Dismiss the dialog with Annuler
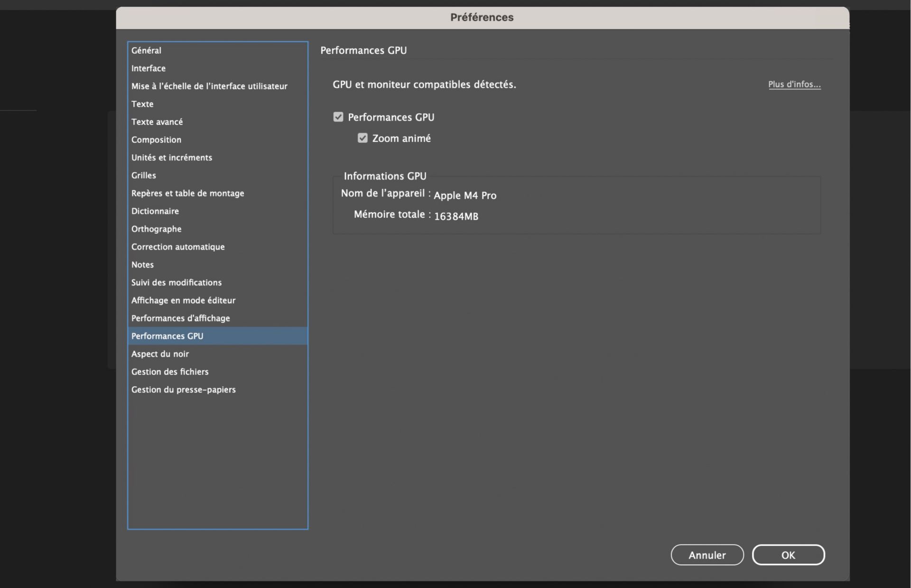 pos(706,555)
